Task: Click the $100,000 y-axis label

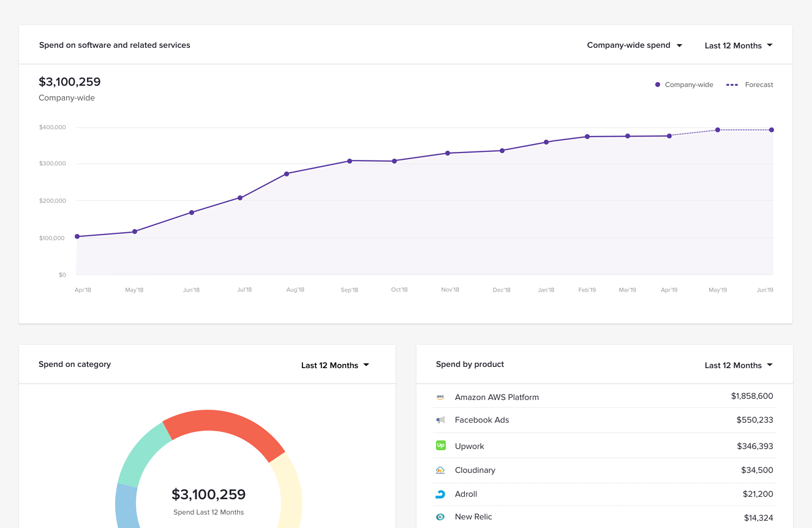Action: (53, 238)
